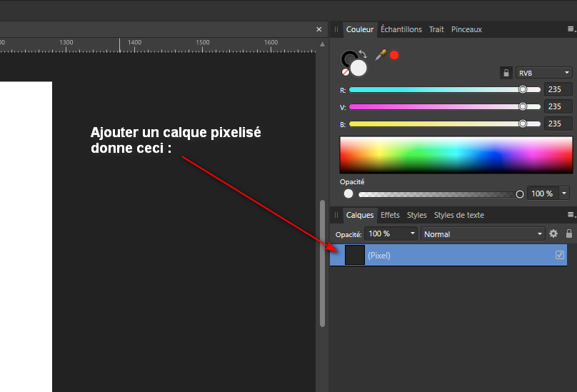
Task: Set colour to none
Action: click(x=345, y=72)
